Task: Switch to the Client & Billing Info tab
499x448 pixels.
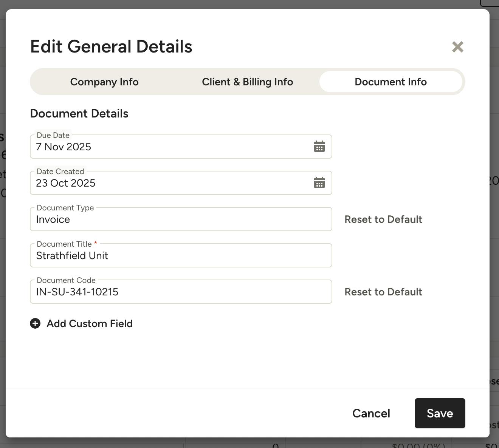Action: (248, 82)
